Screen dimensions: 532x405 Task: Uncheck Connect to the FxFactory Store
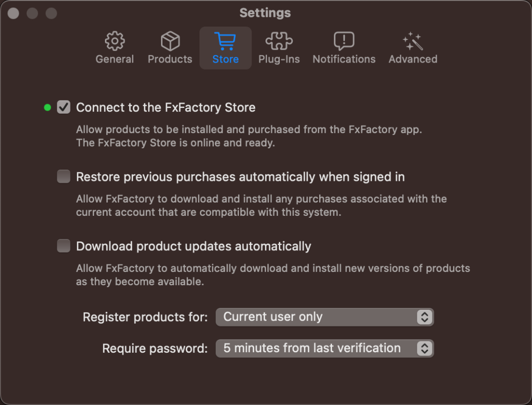pos(64,107)
